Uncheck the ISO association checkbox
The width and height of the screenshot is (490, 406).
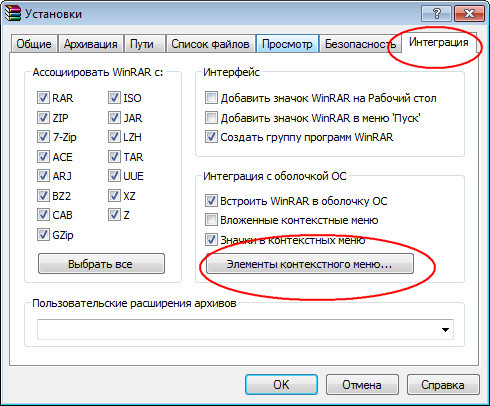(x=114, y=98)
